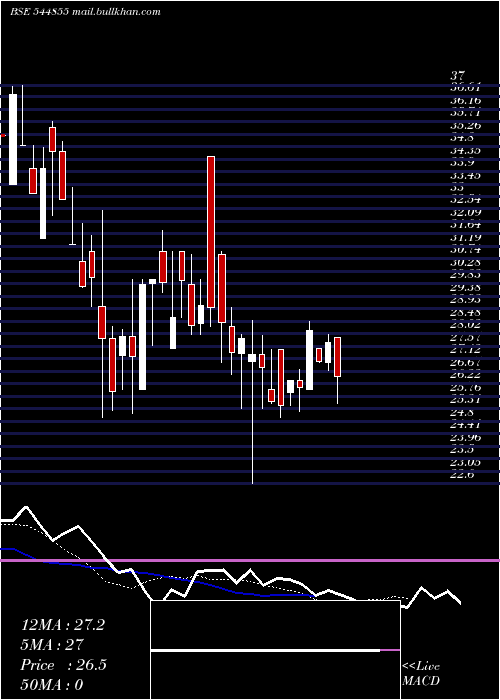Click the tallest red candlestick in the chart
The height and width of the screenshot is (700, 500).
coord(211,232)
